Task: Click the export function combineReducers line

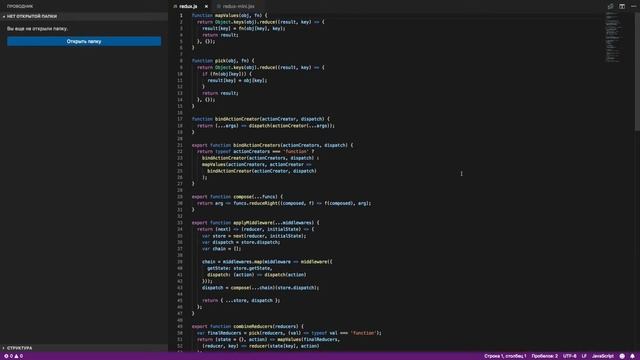Action: pos(248,327)
